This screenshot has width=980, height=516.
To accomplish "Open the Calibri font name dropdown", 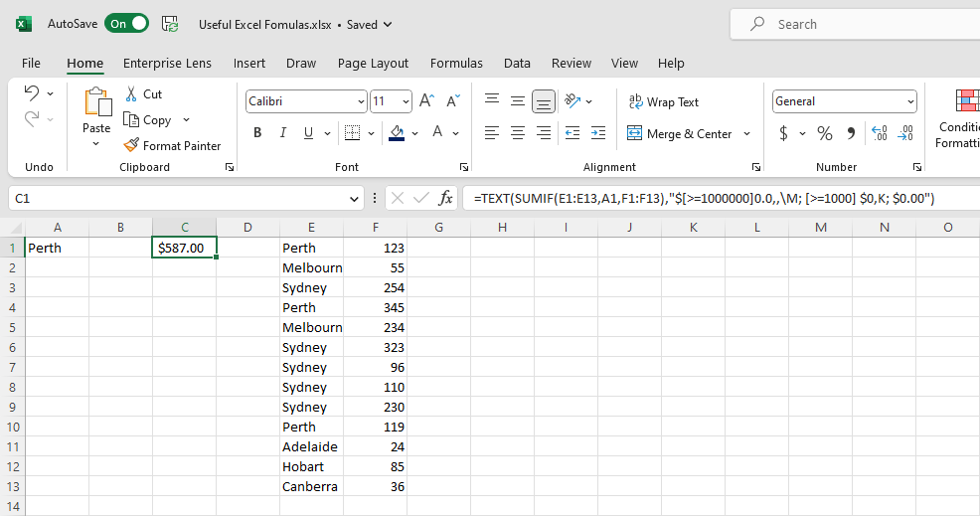I will click(x=360, y=101).
